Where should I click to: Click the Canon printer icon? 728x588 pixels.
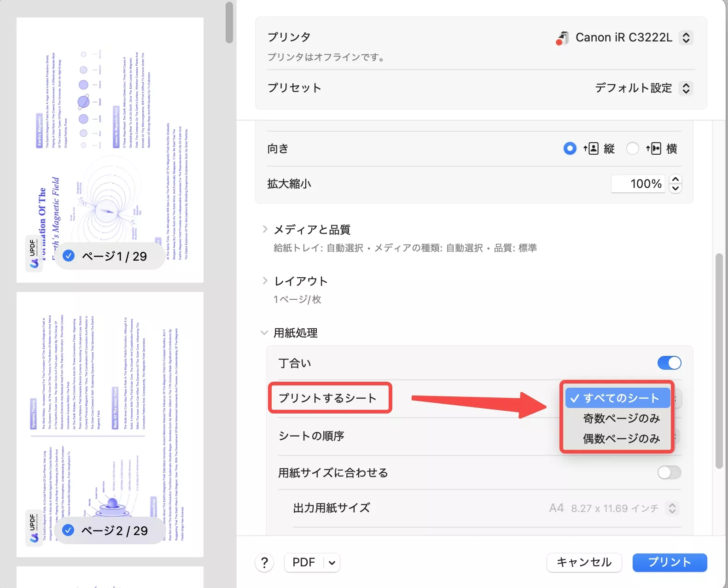click(x=562, y=38)
